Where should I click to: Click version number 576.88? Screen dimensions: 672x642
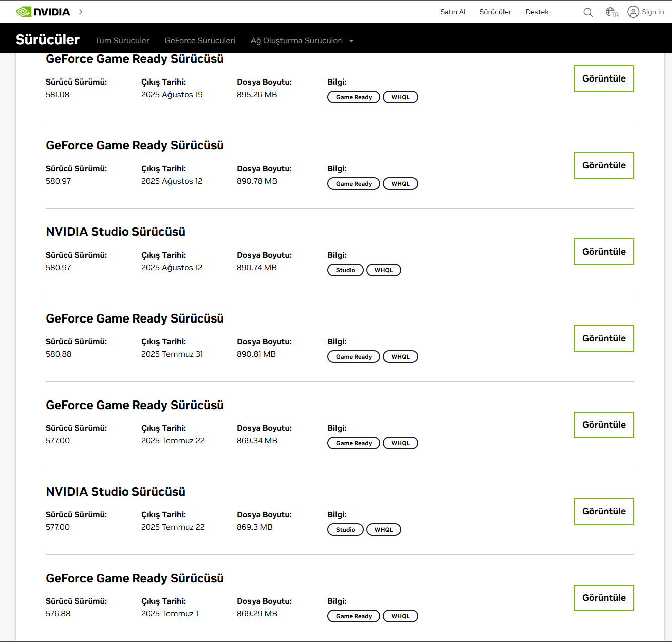pos(58,614)
